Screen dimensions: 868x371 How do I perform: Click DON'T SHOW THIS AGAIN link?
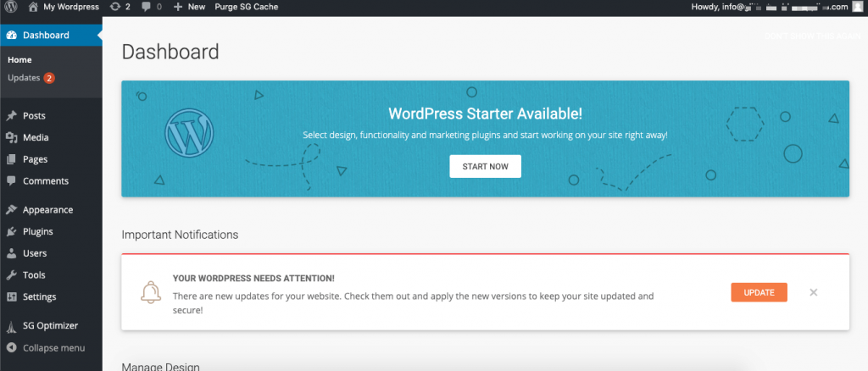pyautogui.click(x=812, y=36)
